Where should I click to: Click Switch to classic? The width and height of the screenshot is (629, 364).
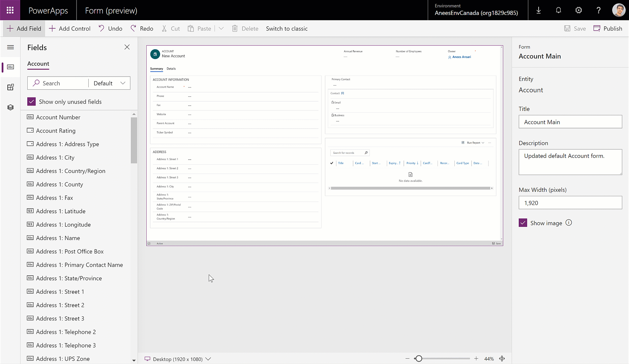[x=287, y=28]
